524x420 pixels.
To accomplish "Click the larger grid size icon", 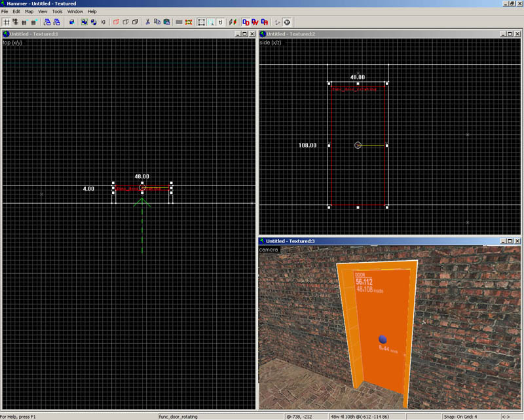I will pyautogui.click(x=33, y=22).
